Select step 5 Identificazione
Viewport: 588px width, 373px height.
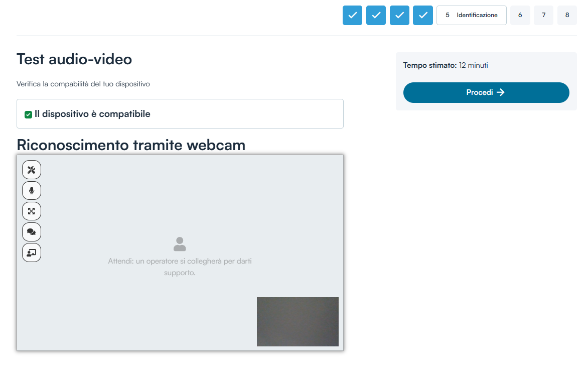tap(471, 15)
